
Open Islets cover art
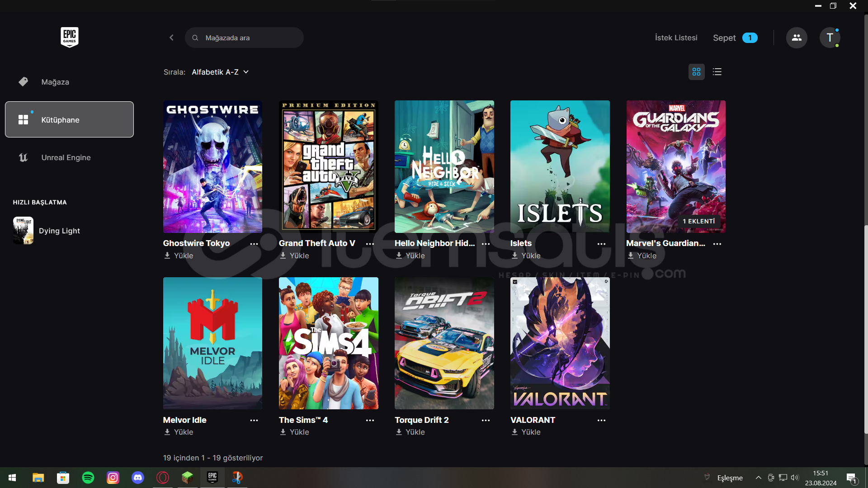[x=560, y=166]
